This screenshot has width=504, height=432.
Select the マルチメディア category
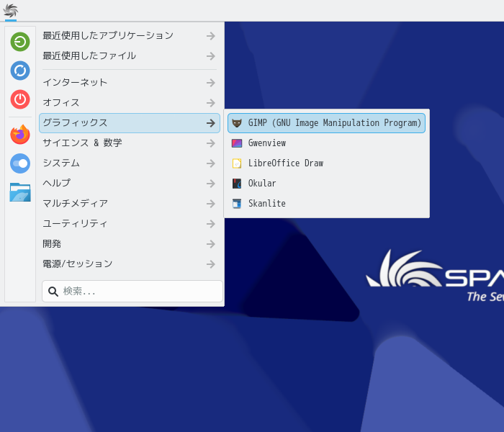(x=130, y=204)
